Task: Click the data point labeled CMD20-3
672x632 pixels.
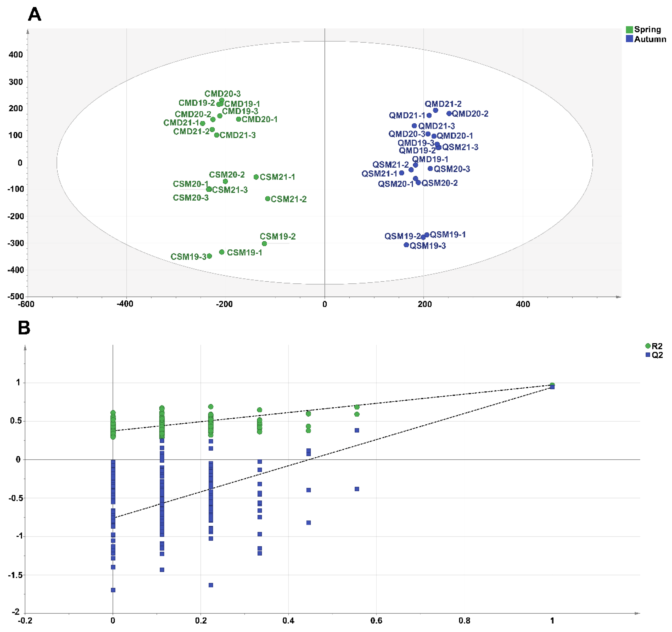Action: click(x=222, y=100)
